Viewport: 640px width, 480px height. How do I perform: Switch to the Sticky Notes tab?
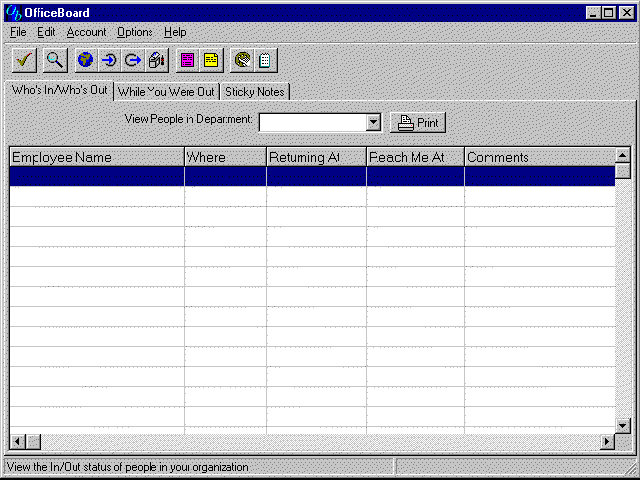click(x=255, y=92)
